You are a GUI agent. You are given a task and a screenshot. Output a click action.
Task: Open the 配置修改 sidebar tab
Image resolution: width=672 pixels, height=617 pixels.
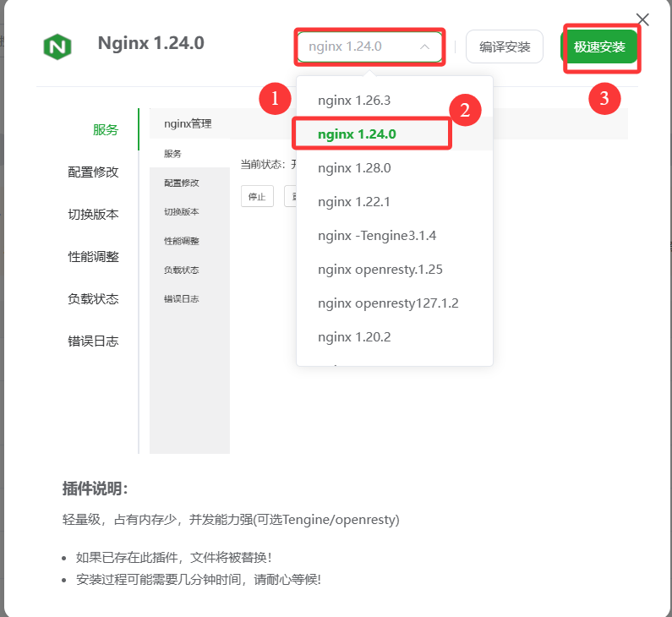pos(93,172)
